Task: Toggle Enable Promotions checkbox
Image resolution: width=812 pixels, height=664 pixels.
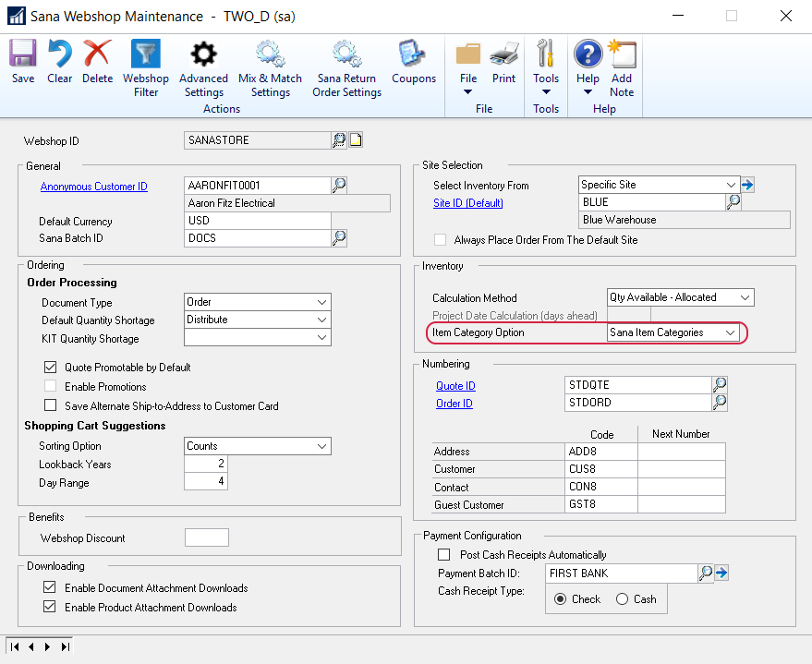Action: 50,386
